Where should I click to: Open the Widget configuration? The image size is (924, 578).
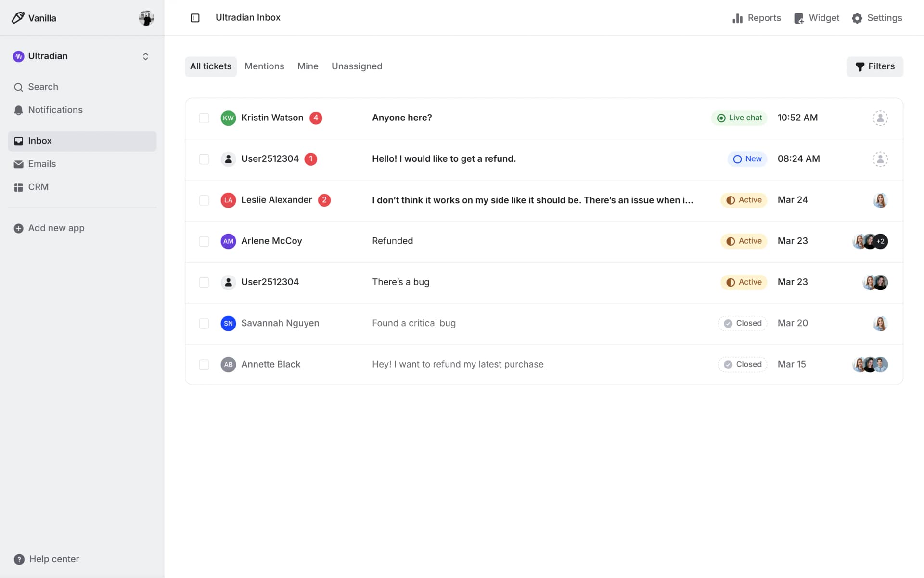(x=817, y=18)
